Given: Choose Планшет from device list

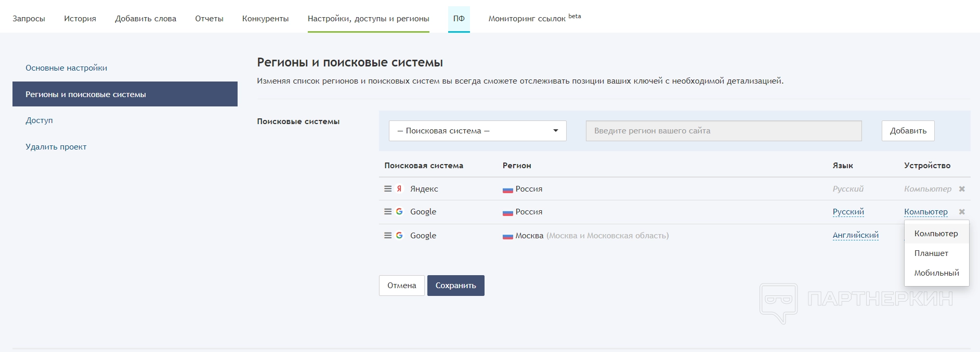Looking at the screenshot, I should pos(931,253).
